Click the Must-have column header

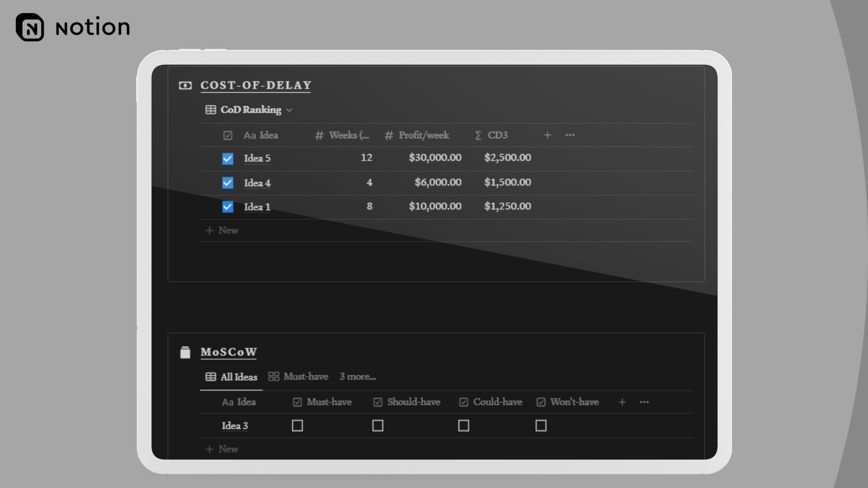pyautogui.click(x=322, y=402)
